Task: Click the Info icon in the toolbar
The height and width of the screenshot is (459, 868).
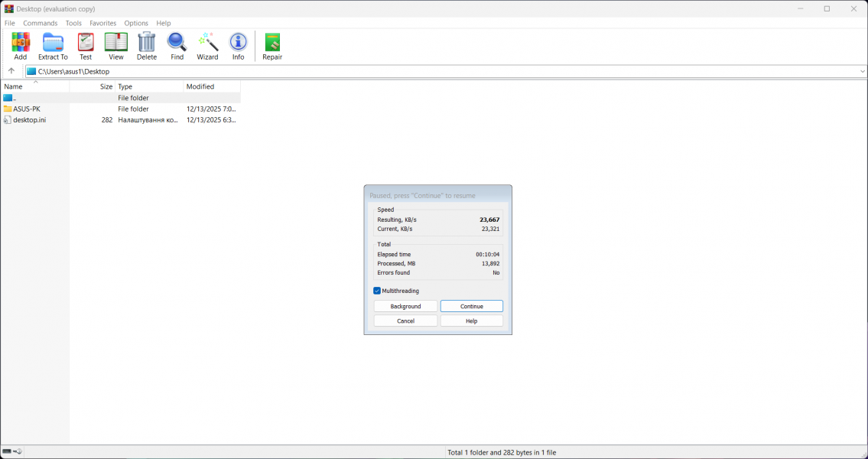Action: (238, 44)
